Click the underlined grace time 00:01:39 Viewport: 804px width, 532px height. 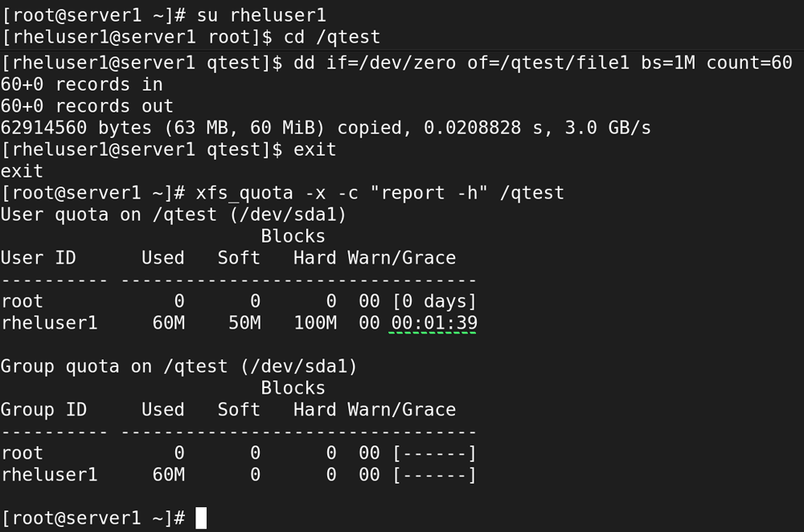pyautogui.click(x=434, y=323)
